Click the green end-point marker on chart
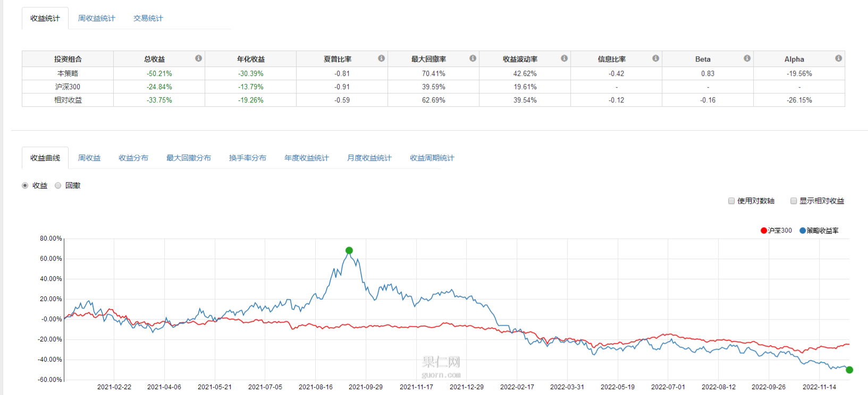 point(849,370)
